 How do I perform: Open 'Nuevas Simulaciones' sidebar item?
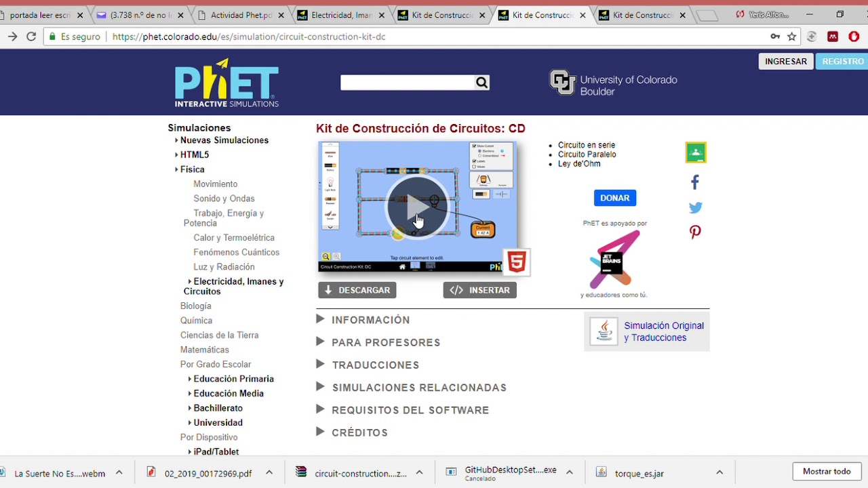pyautogui.click(x=224, y=140)
